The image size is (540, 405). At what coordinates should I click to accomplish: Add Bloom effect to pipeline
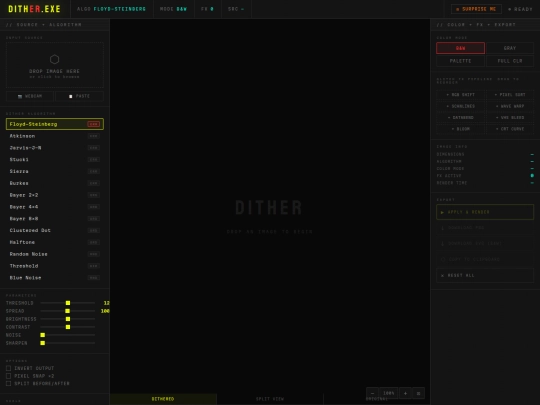click(460, 129)
